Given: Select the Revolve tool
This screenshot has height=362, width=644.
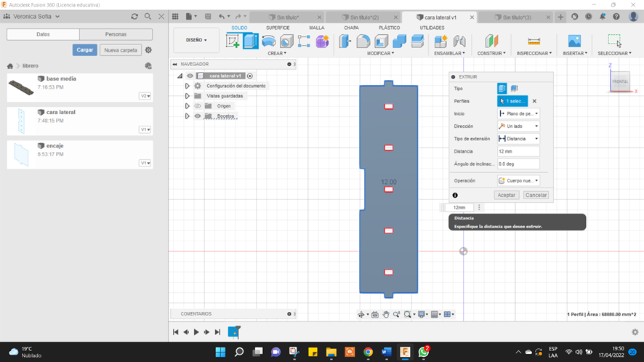Looking at the screenshot, I should (x=269, y=41).
